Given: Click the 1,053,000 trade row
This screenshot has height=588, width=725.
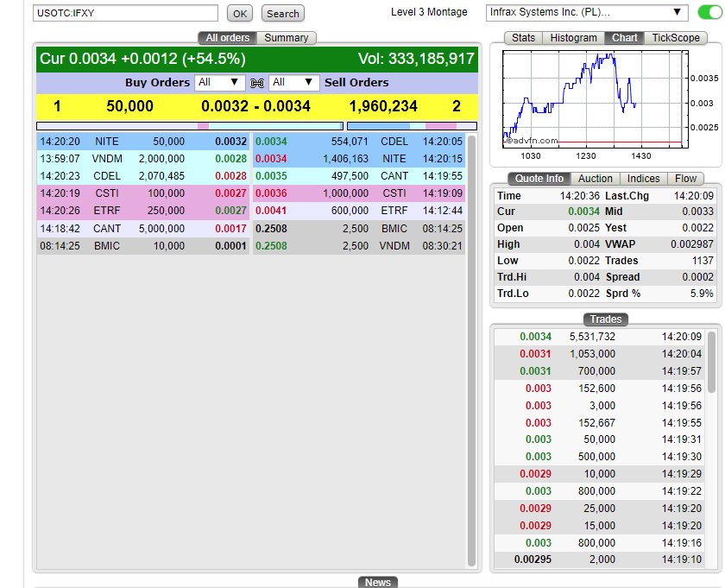Looking at the screenshot, I should point(600,354).
